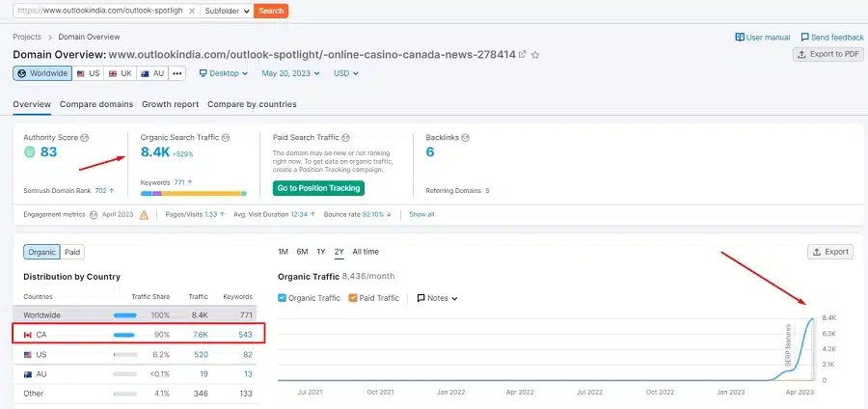The height and width of the screenshot is (409, 868).
Task: Open CA keywords value 543
Action: [245, 335]
